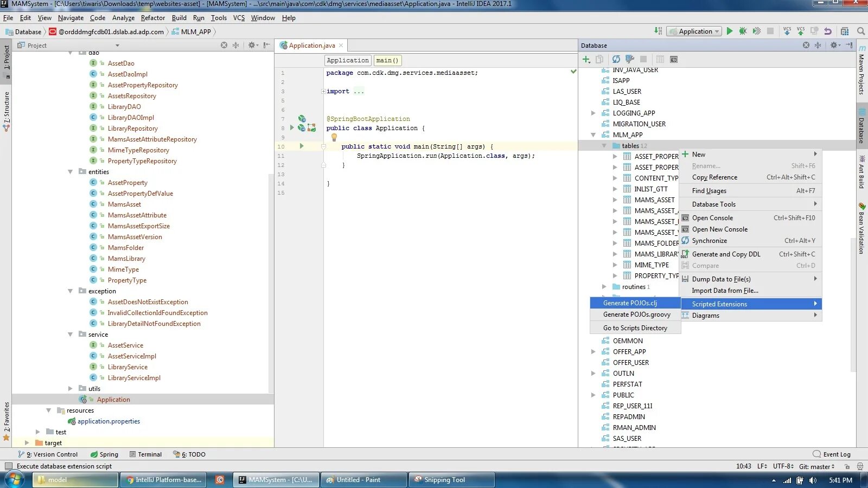Open the TODO tool window
868x488 pixels.
click(189, 454)
